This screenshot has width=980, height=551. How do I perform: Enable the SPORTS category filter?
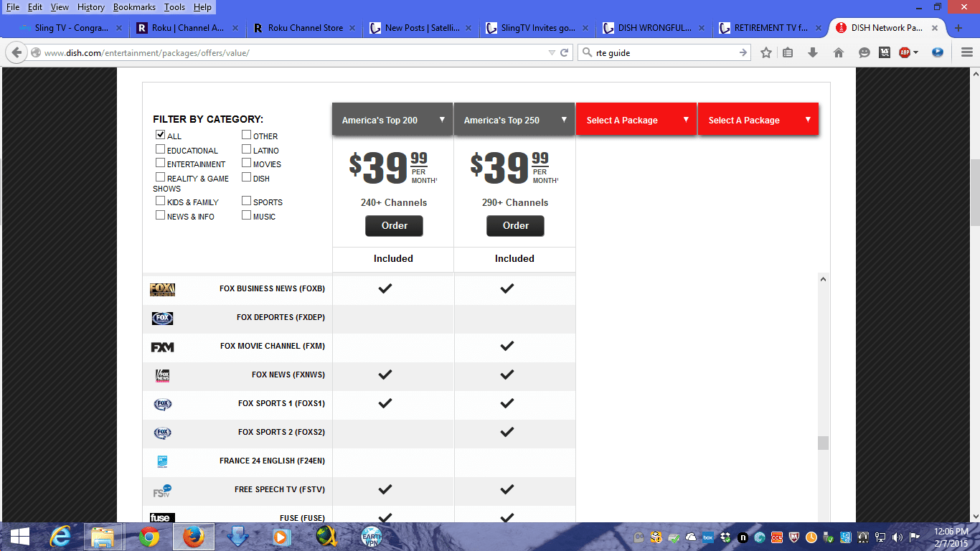[x=247, y=201]
